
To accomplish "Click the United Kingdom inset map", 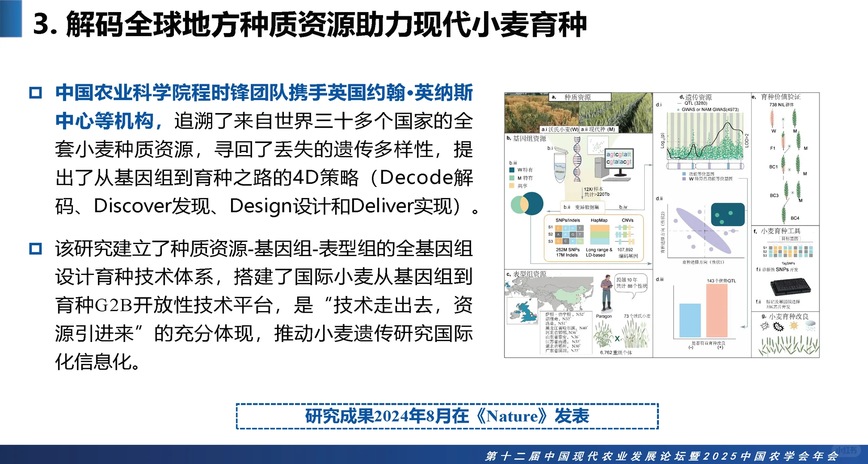I will 523,310.
